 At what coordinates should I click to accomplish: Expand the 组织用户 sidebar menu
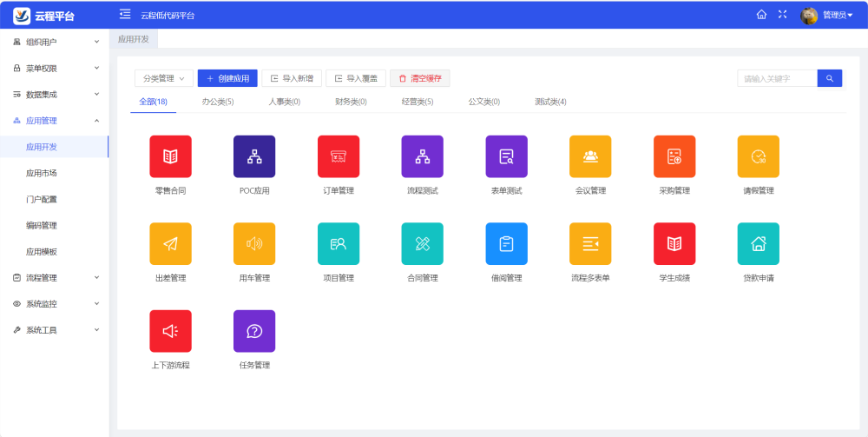tap(54, 42)
